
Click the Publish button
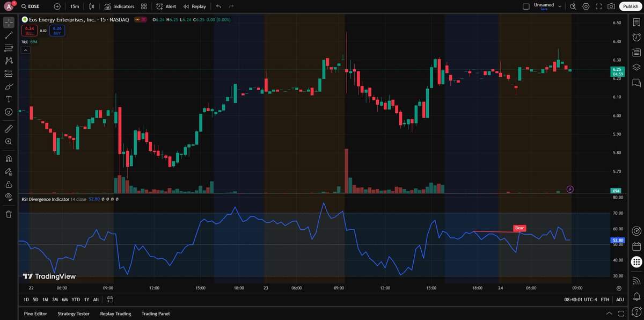point(630,6)
